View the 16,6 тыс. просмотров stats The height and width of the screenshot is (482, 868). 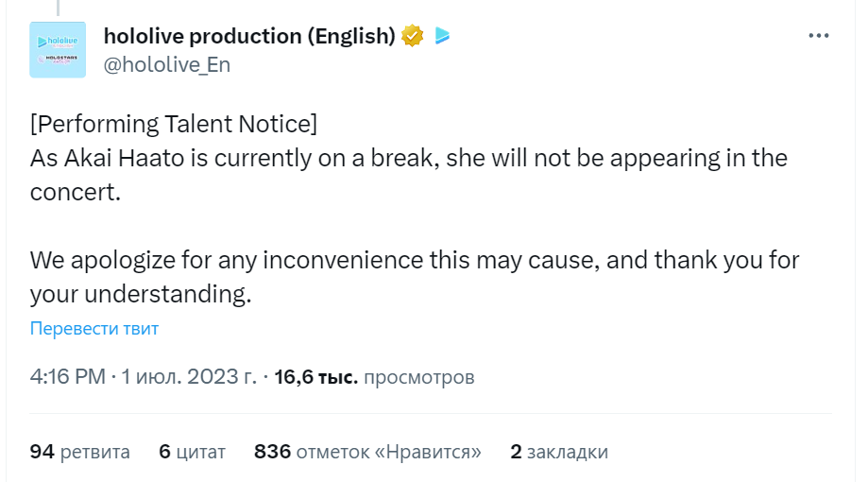tap(374, 377)
